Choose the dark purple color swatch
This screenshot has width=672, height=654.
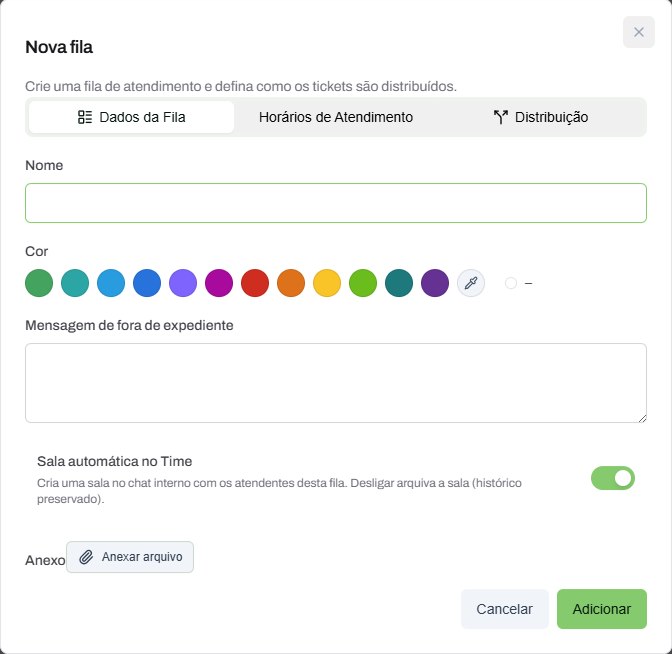435,283
